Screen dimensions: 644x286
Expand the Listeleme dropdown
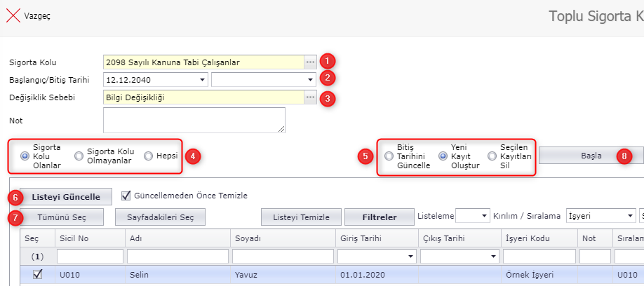[x=483, y=216]
